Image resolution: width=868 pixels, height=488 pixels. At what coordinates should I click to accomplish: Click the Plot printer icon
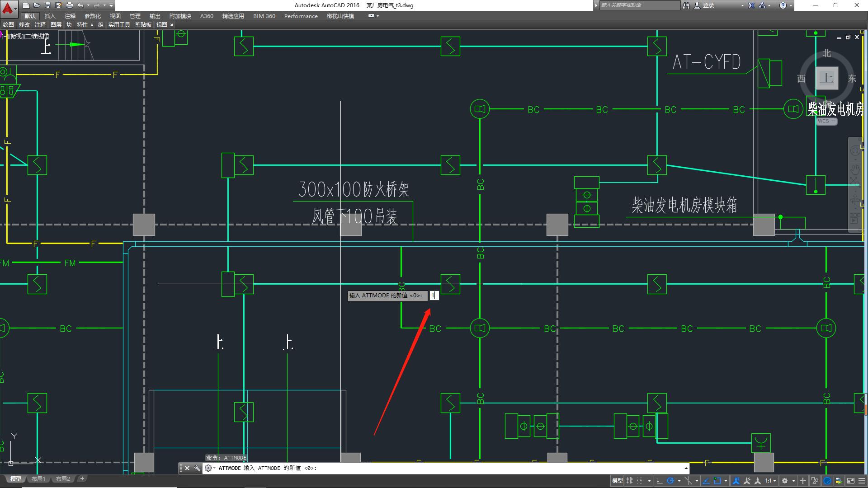coord(69,5)
